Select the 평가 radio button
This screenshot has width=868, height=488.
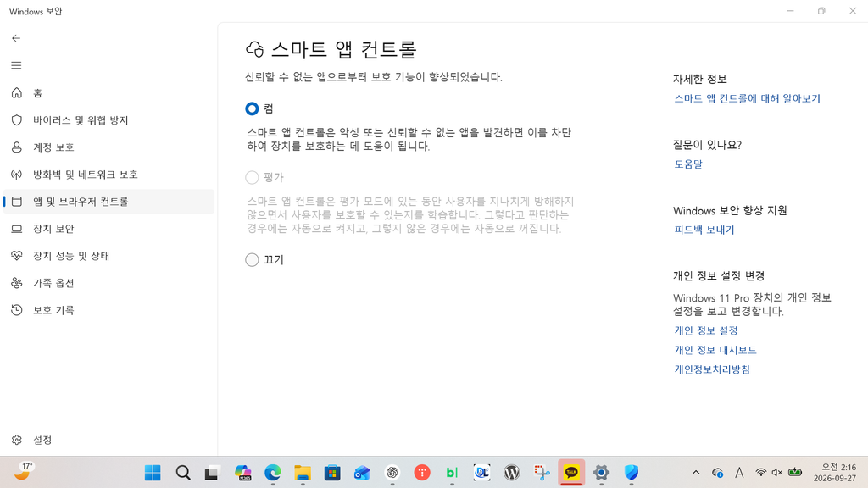click(252, 177)
